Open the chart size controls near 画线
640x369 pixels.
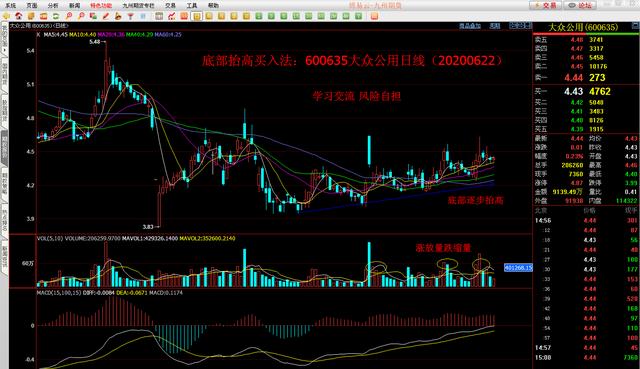click(x=520, y=26)
